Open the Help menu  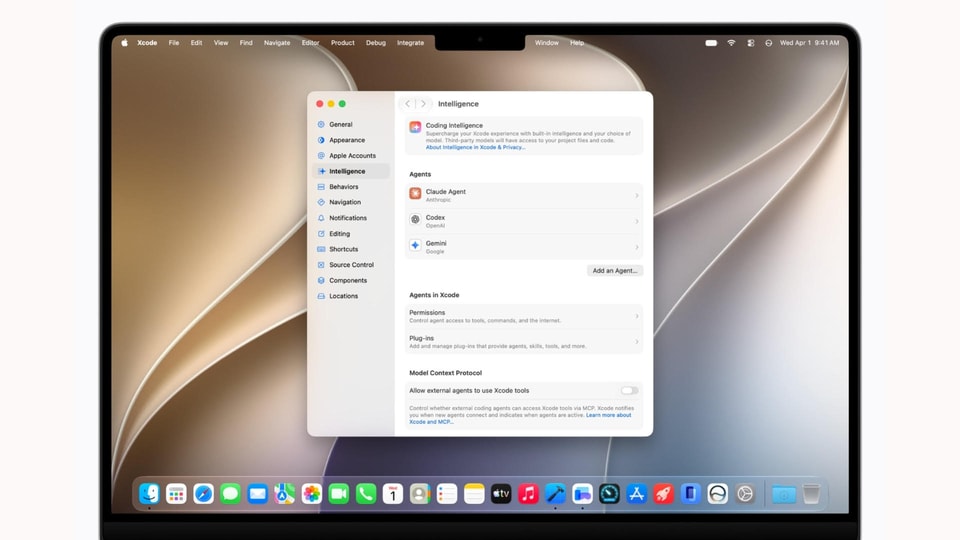coord(577,43)
